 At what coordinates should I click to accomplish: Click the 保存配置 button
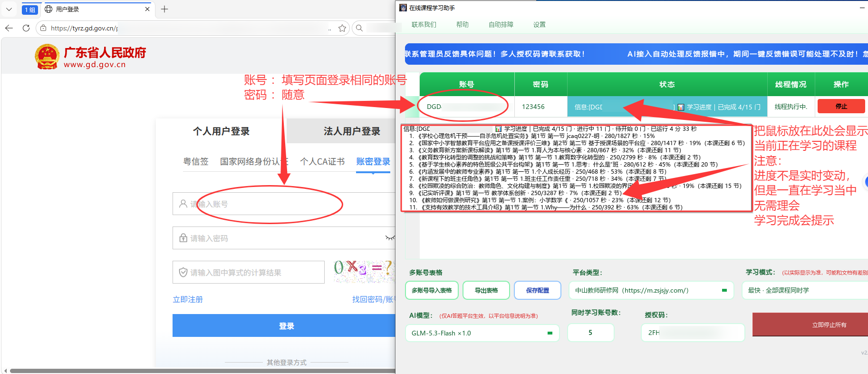[x=538, y=290]
